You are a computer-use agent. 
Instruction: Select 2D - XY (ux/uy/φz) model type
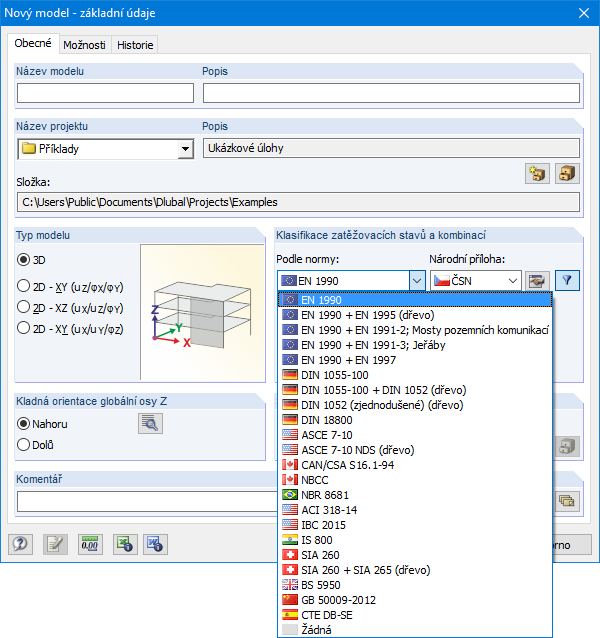tap(24, 328)
